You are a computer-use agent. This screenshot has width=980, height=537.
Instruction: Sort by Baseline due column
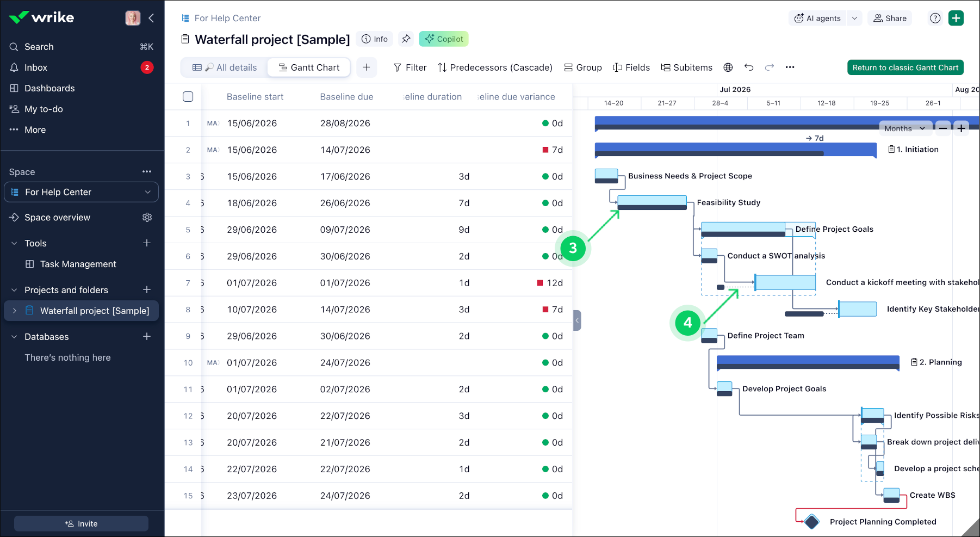click(x=346, y=97)
